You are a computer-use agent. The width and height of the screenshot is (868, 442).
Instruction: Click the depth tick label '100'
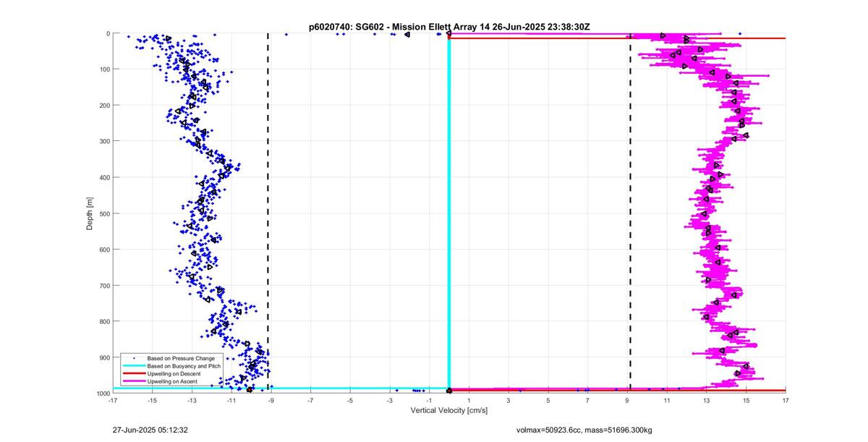pos(104,69)
